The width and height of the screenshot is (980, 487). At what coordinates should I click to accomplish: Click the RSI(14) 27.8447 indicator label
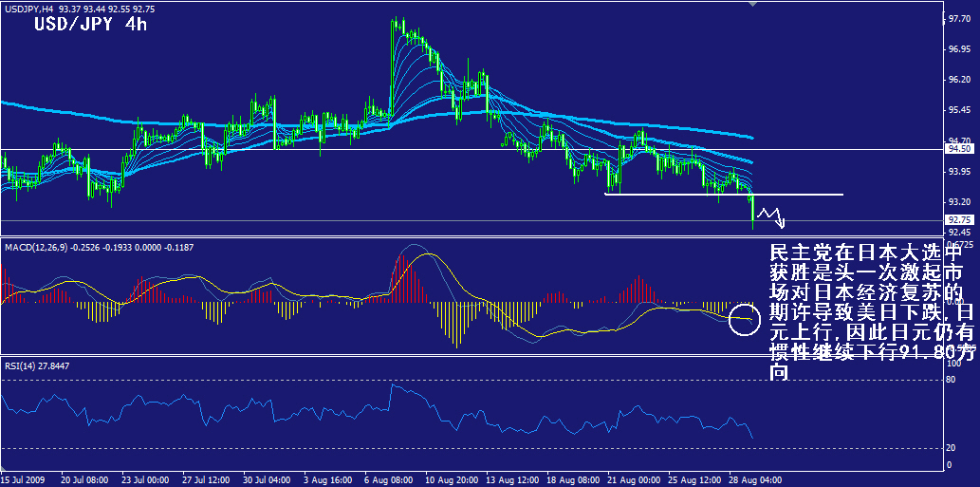pyautogui.click(x=37, y=367)
